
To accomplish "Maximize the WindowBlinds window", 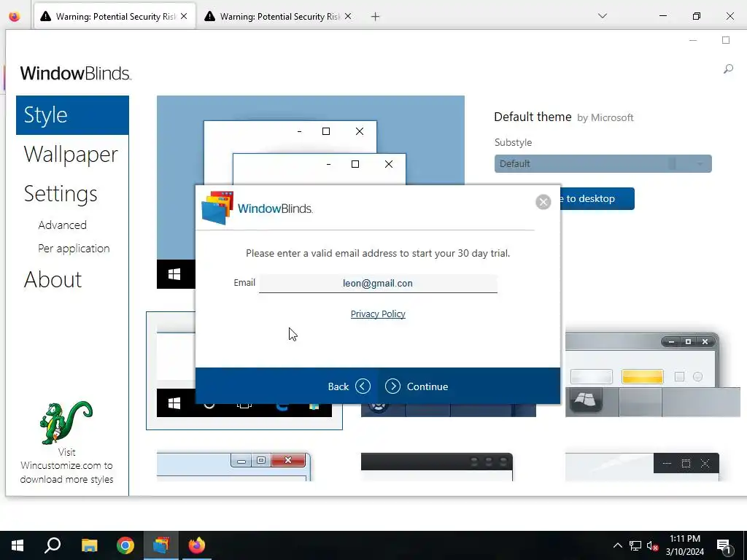I will (x=726, y=41).
